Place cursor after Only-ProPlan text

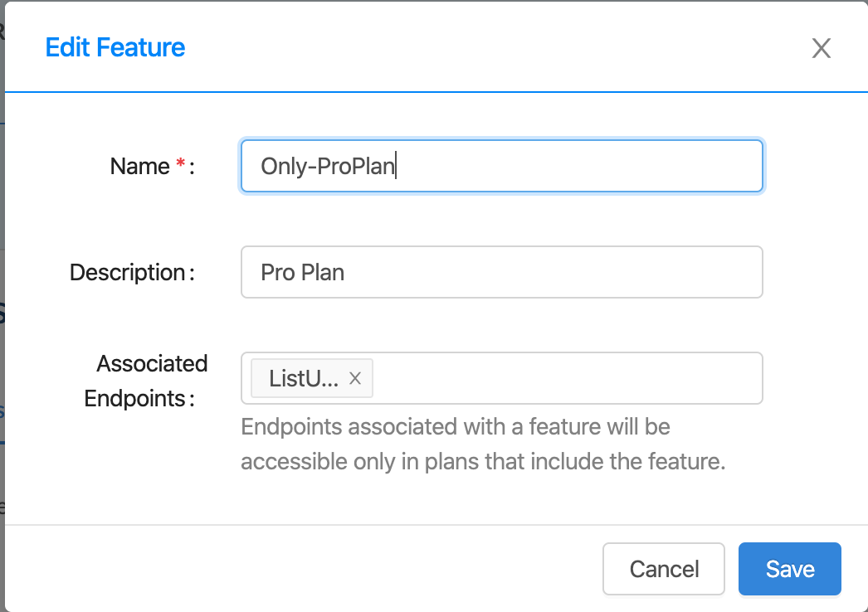tap(396, 167)
